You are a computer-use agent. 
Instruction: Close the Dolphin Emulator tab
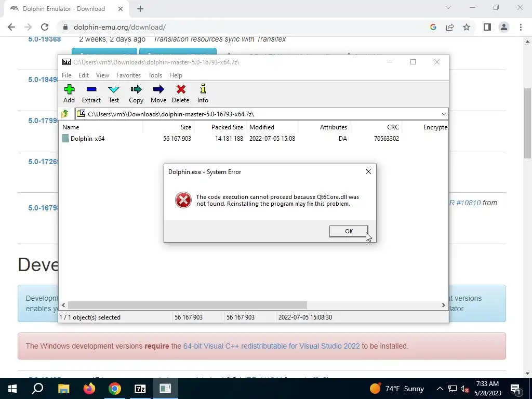(x=121, y=9)
